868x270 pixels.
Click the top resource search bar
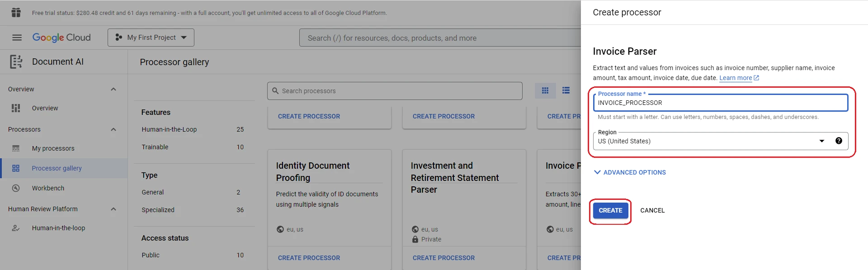pos(440,38)
